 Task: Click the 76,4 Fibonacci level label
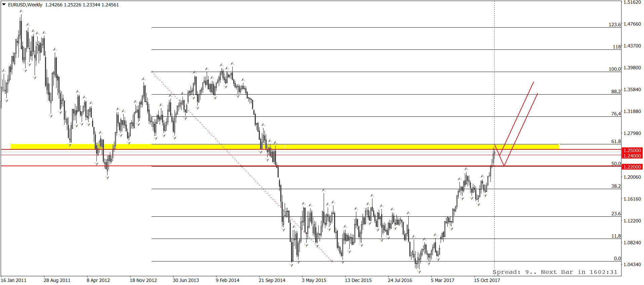[616, 114]
